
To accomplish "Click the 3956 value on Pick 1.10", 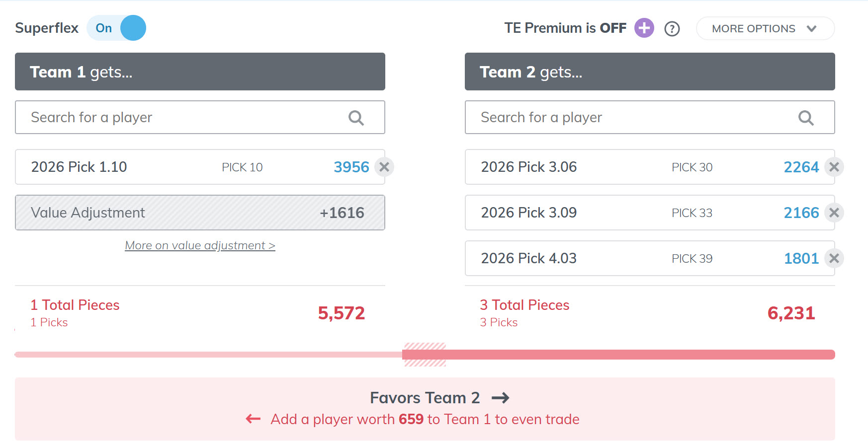I will point(351,167).
